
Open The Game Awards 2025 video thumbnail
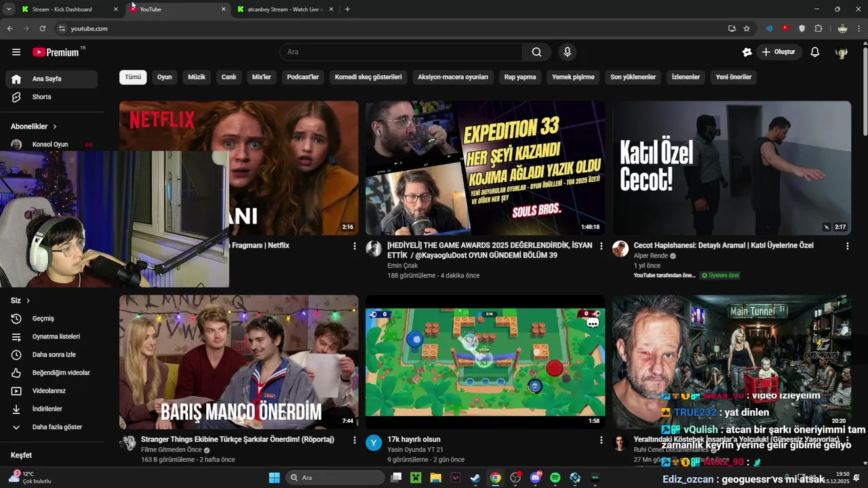click(x=485, y=168)
